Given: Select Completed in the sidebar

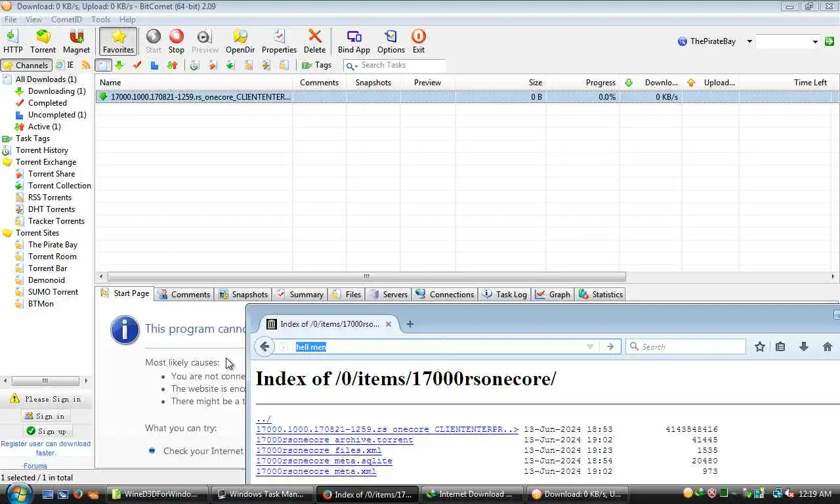Looking at the screenshot, I should 47,103.
